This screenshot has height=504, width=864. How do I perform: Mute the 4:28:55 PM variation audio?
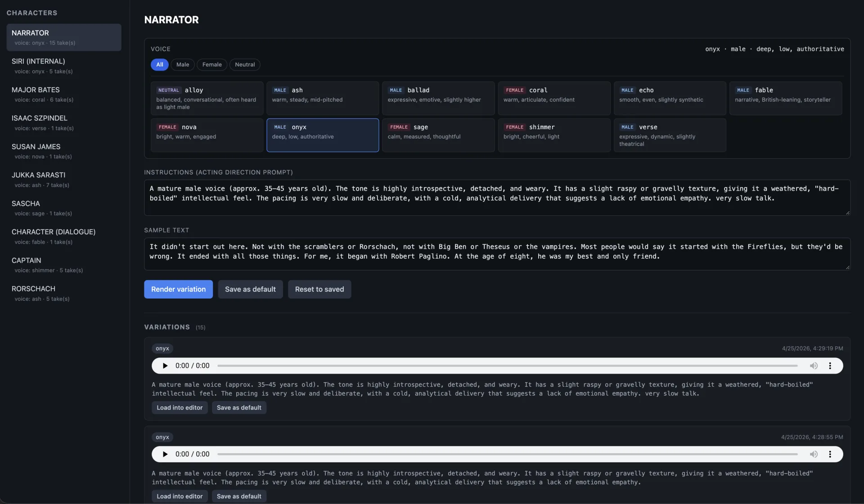(814, 454)
